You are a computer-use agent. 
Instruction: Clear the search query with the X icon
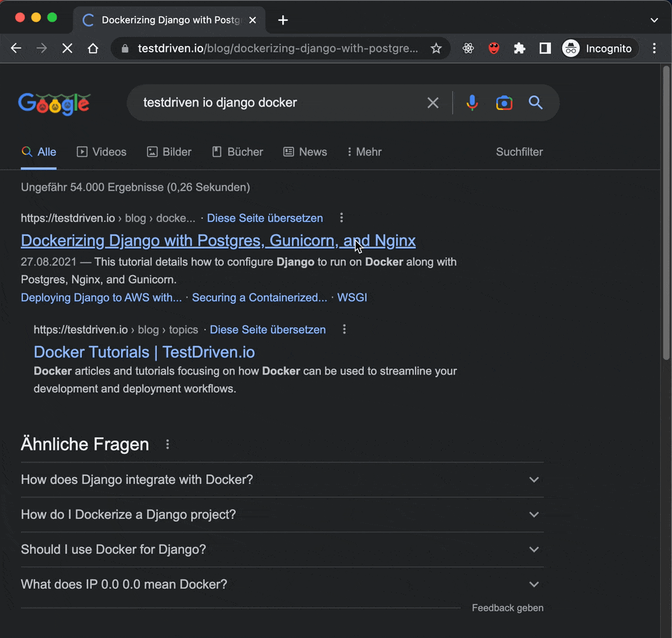pos(433,102)
